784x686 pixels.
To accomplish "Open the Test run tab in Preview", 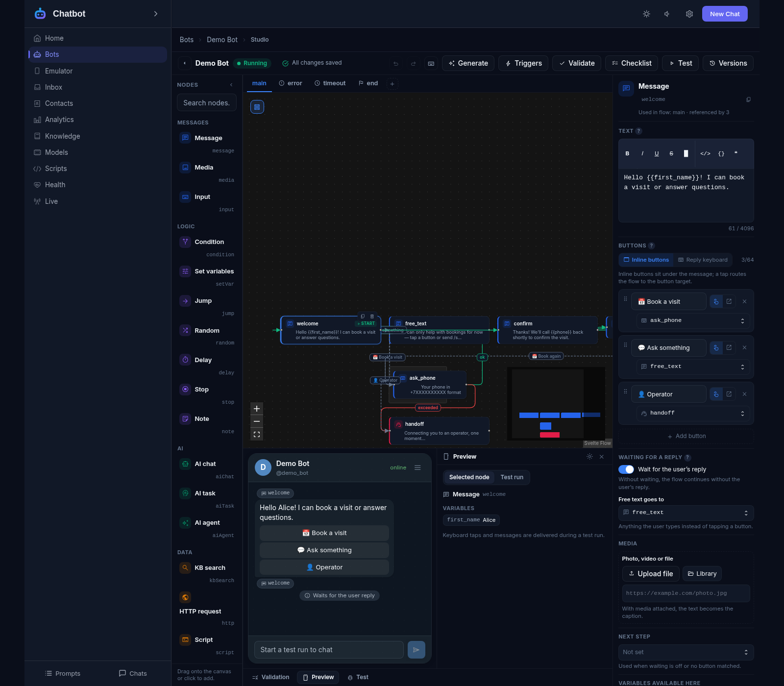I will point(512,477).
